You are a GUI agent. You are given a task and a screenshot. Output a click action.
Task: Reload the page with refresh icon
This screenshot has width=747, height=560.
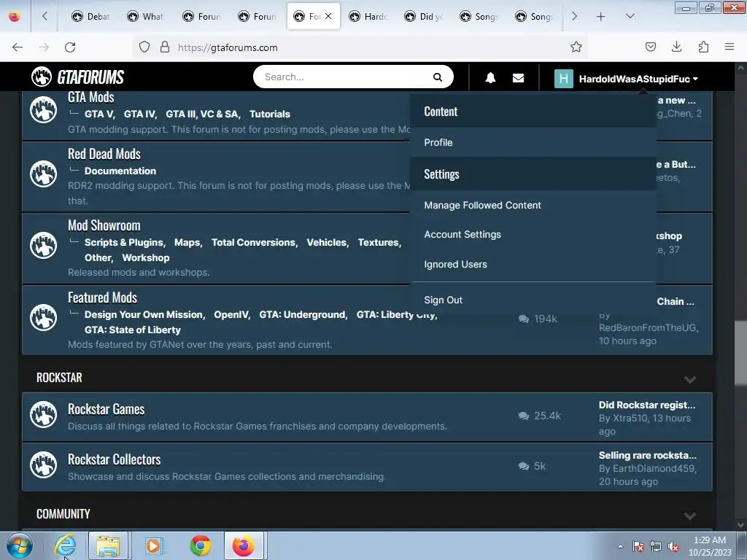click(70, 47)
